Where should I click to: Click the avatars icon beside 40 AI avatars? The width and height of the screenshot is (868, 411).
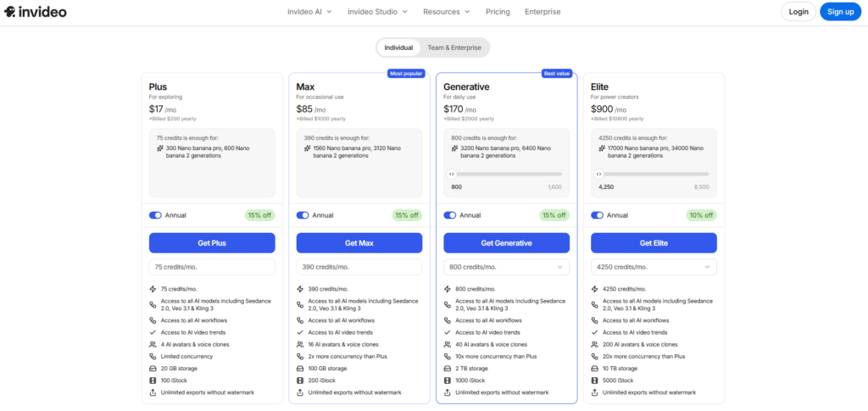click(x=448, y=344)
